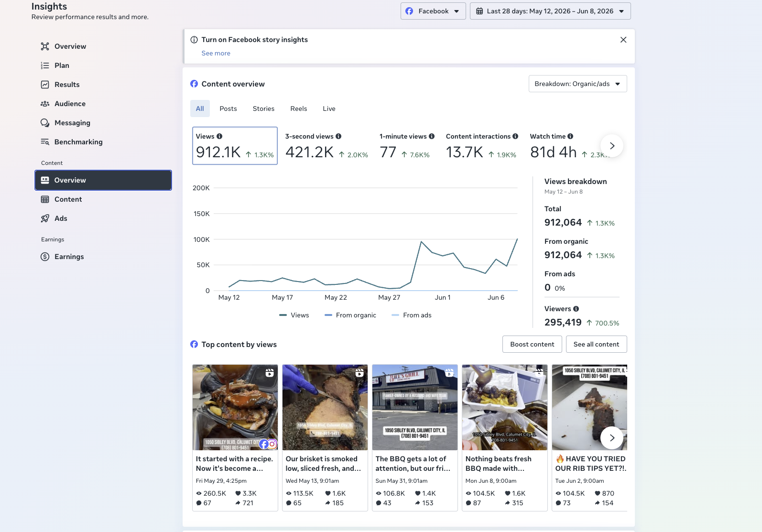Switch to the Posts tab

[228, 109]
